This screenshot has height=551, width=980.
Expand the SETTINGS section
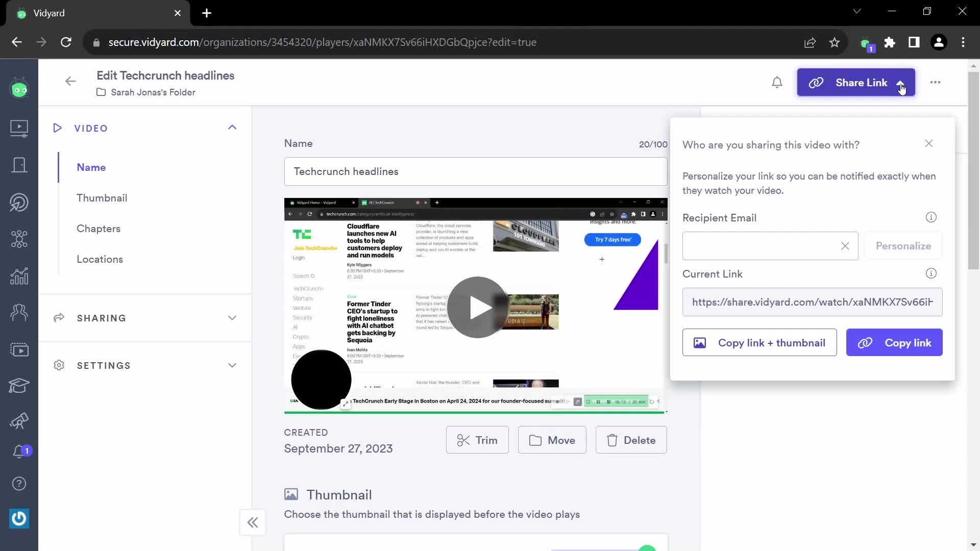[232, 365]
